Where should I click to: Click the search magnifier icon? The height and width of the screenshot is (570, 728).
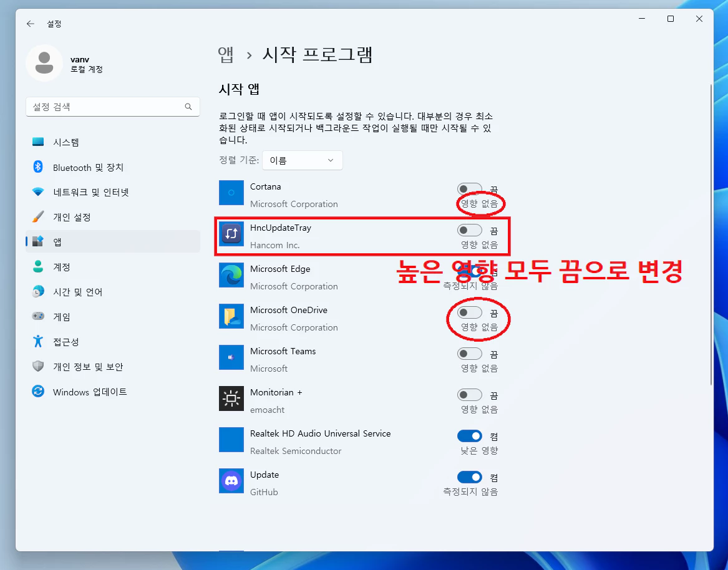coord(188,107)
